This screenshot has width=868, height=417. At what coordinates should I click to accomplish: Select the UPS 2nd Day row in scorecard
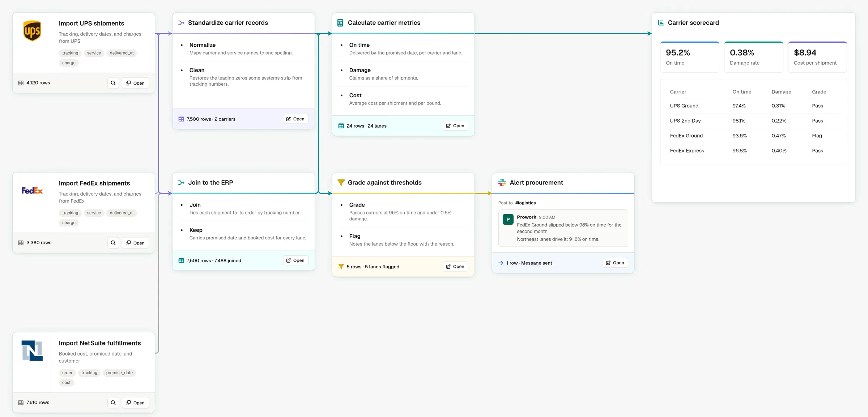pos(754,121)
